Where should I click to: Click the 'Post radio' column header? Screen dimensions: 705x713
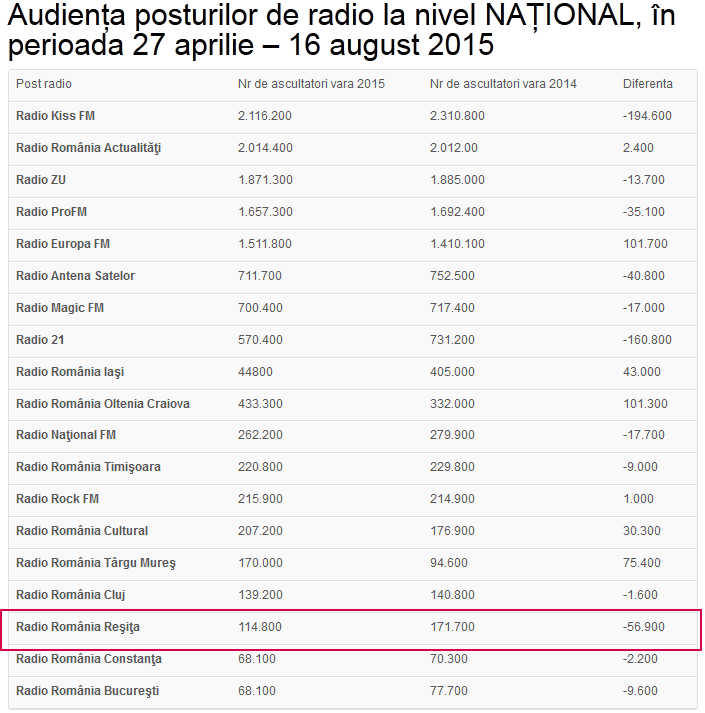[44, 84]
